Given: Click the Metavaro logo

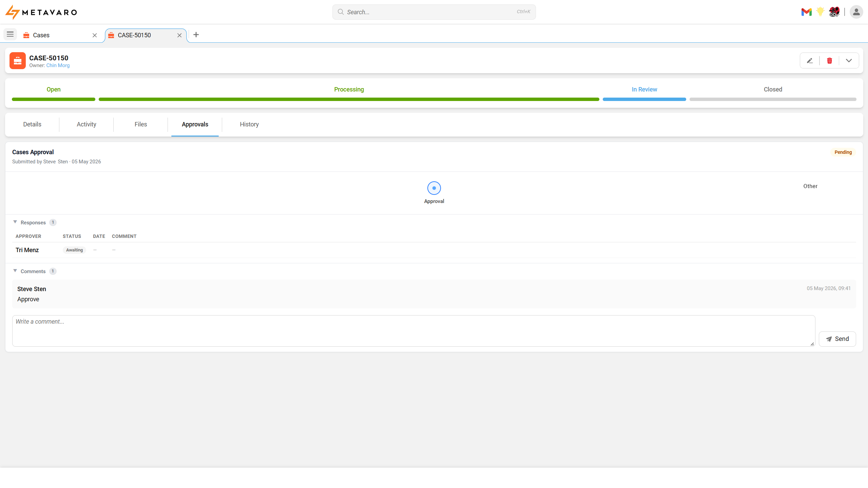Looking at the screenshot, I should pyautogui.click(x=41, y=12).
